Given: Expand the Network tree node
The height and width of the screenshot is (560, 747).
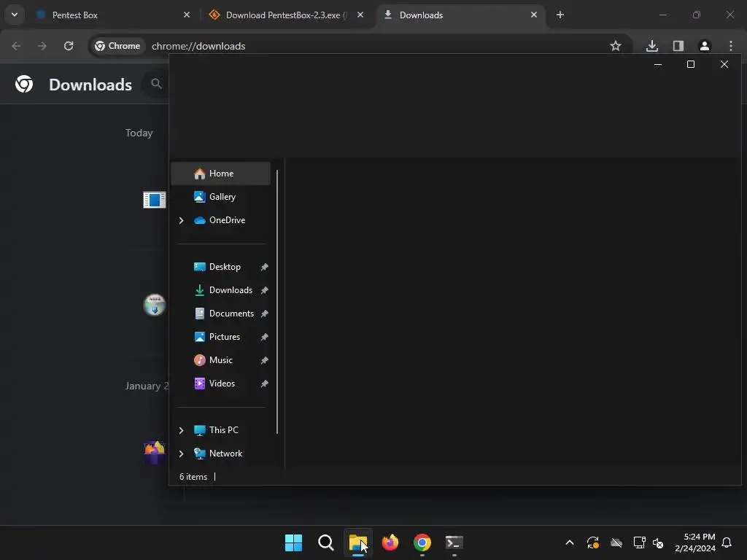Looking at the screenshot, I should (x=181, y=454).
